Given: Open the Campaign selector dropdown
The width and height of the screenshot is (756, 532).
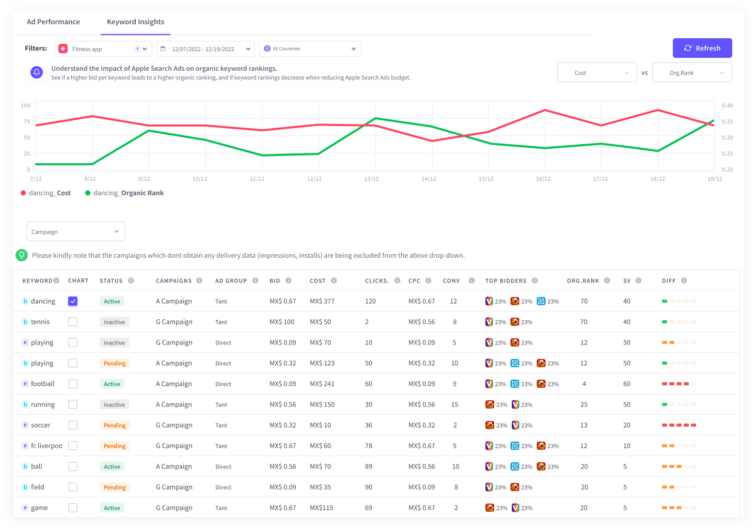Looking at the screenshot, I should tap(76, 231).
